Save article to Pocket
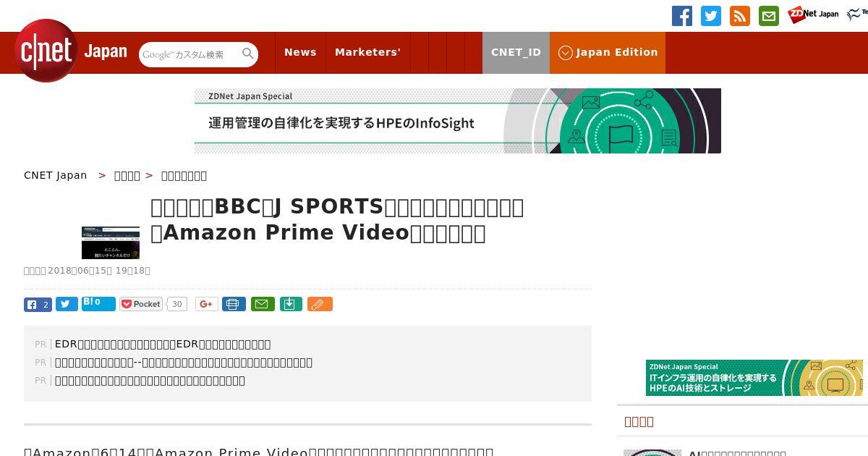The width and height of the screenshot is (868, 456). (141, 304)
